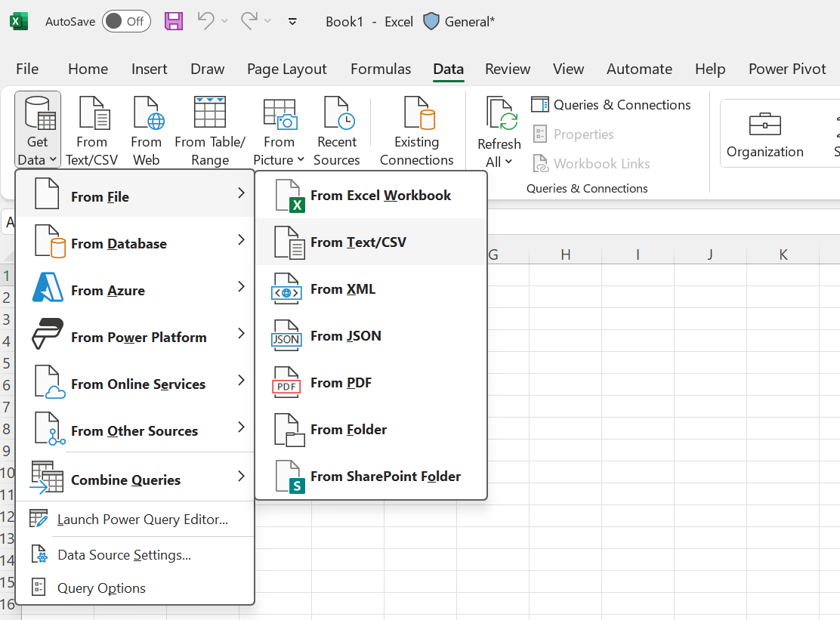Expand the From Database submenu
Screen dimensions: 840x620
[x=135, y=240]
